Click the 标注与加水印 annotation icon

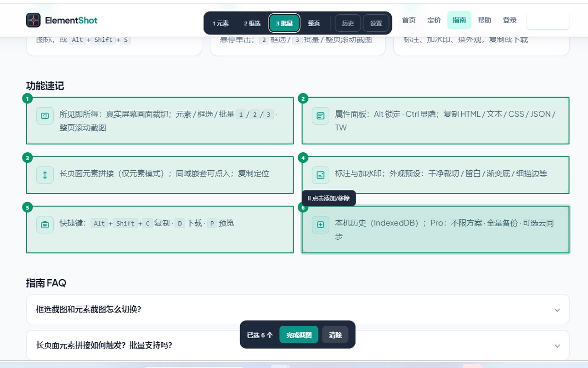(321, 175)
